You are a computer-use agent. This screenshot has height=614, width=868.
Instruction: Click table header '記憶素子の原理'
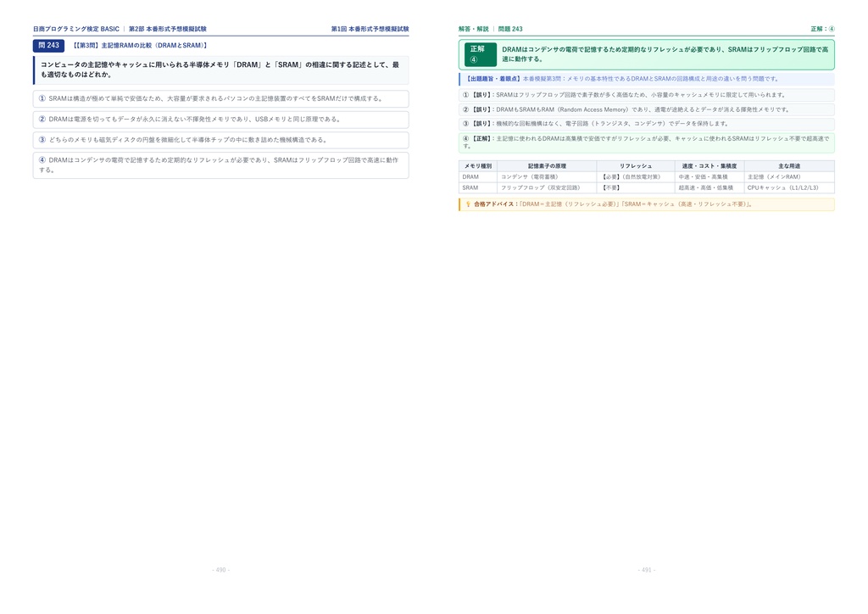pyautogui.click(x=547, y=166)
